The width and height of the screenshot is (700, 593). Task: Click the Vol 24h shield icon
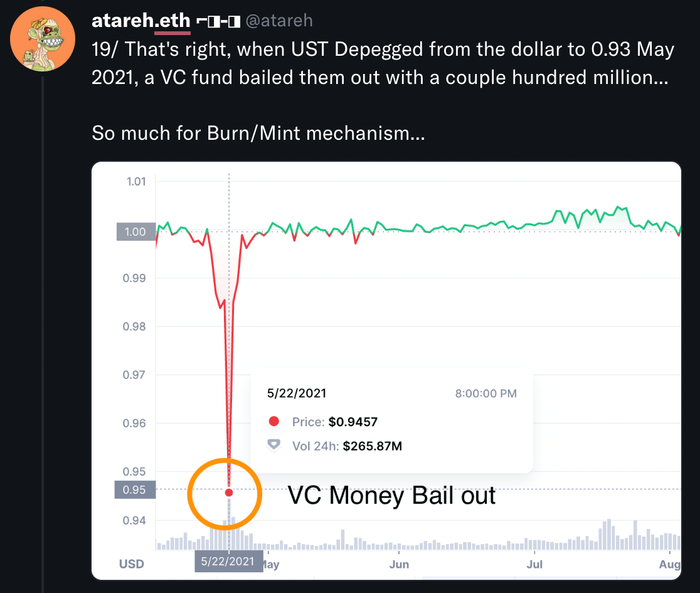pyautogui.click(x=273, y=446)
